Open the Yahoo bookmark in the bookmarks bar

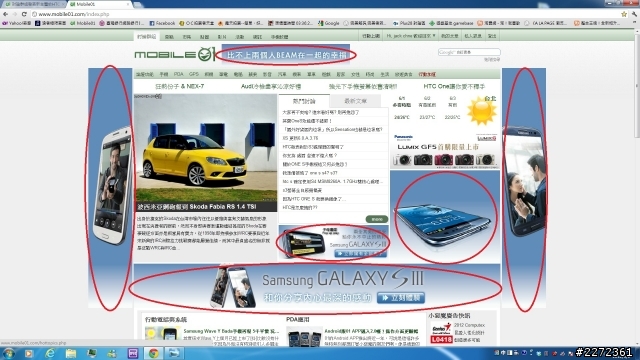click(x=17, y=23)
